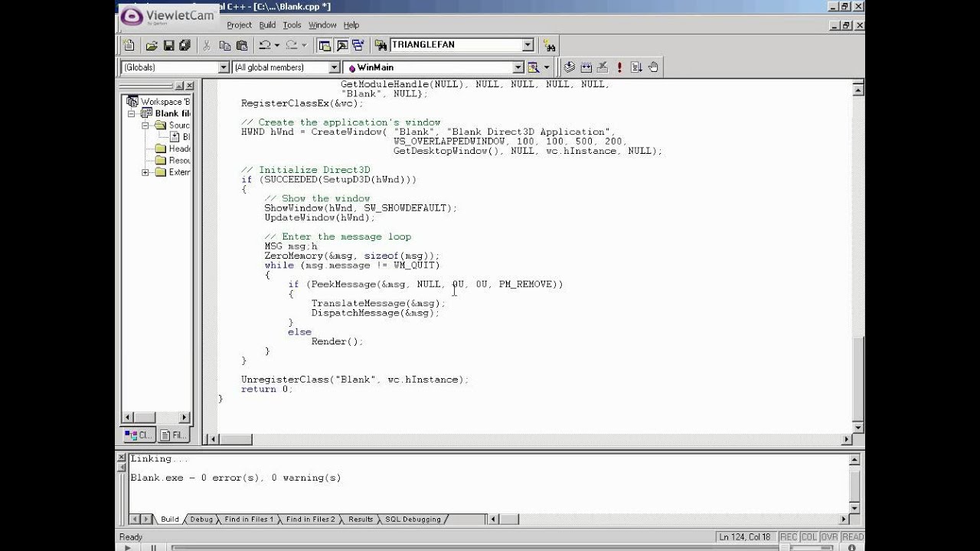Insert breakpoint using the hand icon

[x=653, y=67]
